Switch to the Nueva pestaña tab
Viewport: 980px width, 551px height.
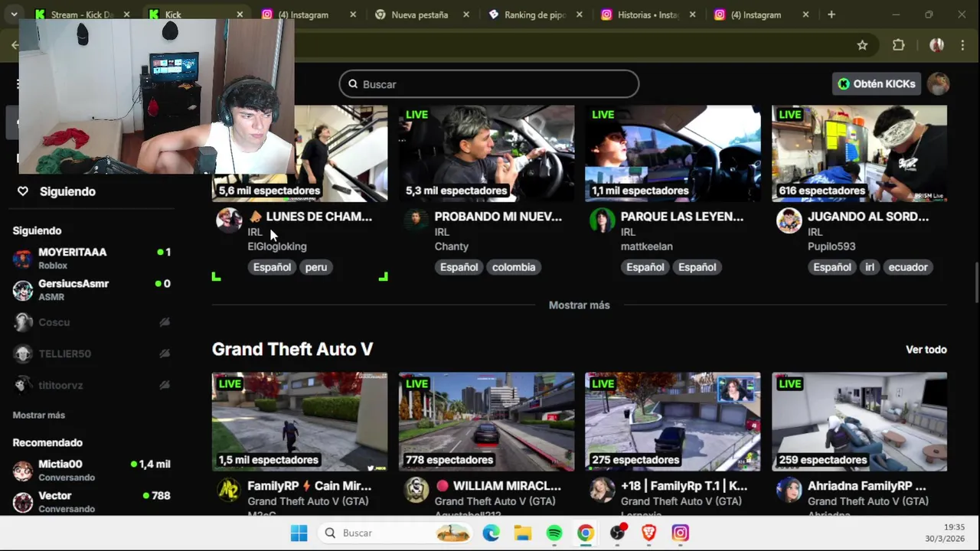point(420,15)
